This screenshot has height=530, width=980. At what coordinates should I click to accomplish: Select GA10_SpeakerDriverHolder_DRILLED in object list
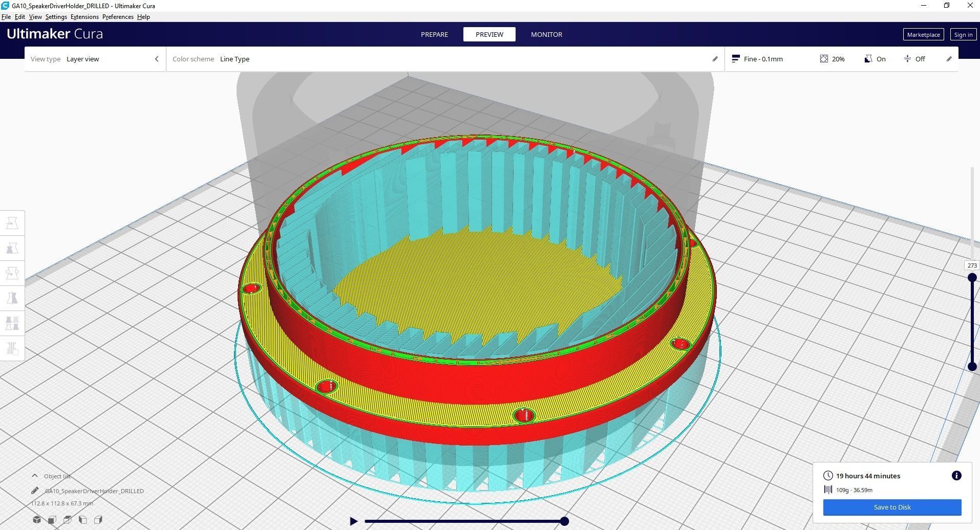94,491
